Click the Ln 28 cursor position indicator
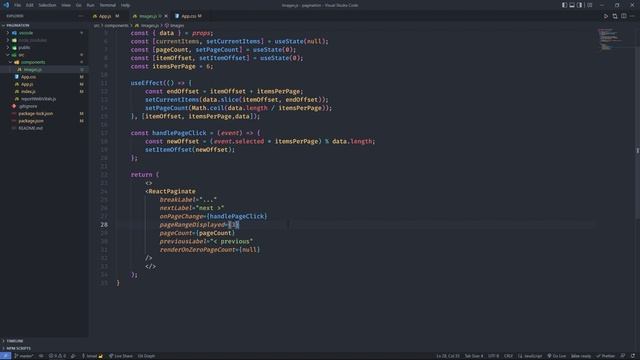The width and height of the screenshot is (640, 360). (x=448, y=356)
